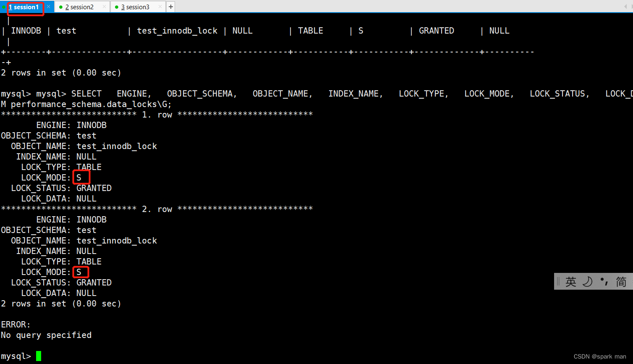Click "LOCK_STATUS: GRANTED" under the 1. row header
Image resolution: width=633 pixels, height=364 pixels.
(61, 188)
